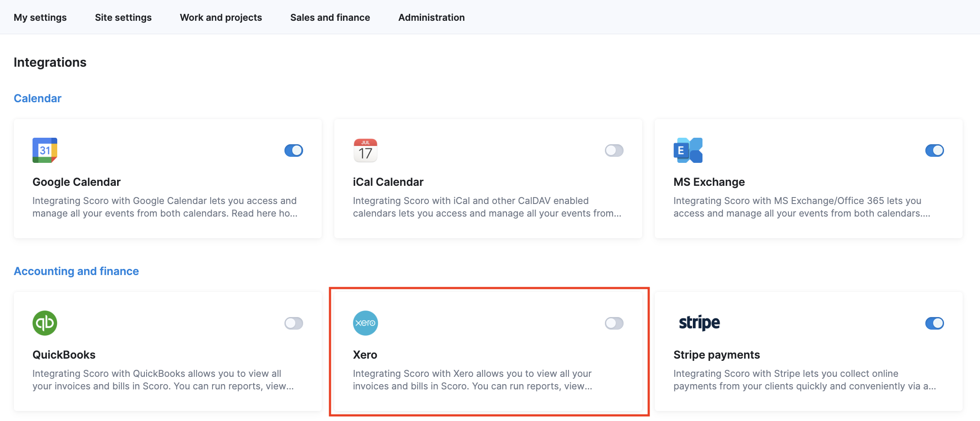The height and width of the screenshot is (421, 980).
Task: Turn off the Stripe payments toggle
Action: (934, 323)
